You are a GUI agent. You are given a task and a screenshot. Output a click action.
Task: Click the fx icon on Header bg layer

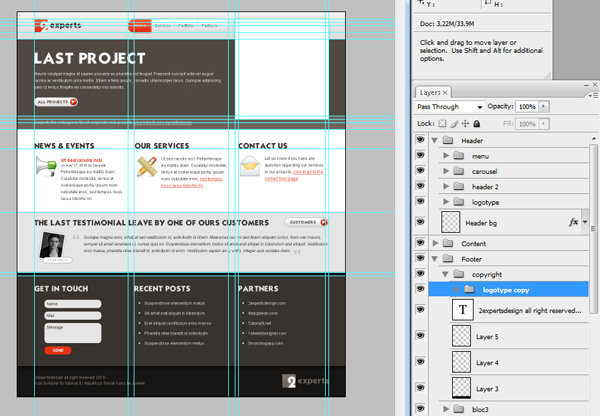pyautogui.click(x=573, y=222)
